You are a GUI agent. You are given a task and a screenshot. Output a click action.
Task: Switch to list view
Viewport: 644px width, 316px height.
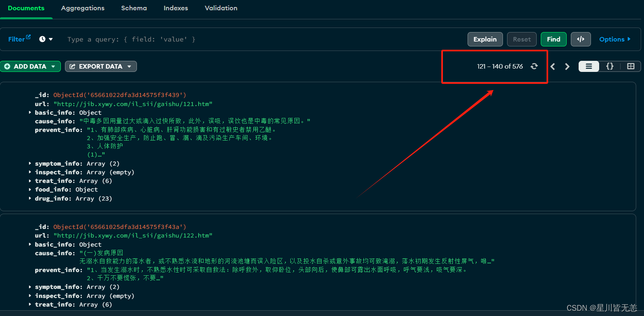coord(589,66)
